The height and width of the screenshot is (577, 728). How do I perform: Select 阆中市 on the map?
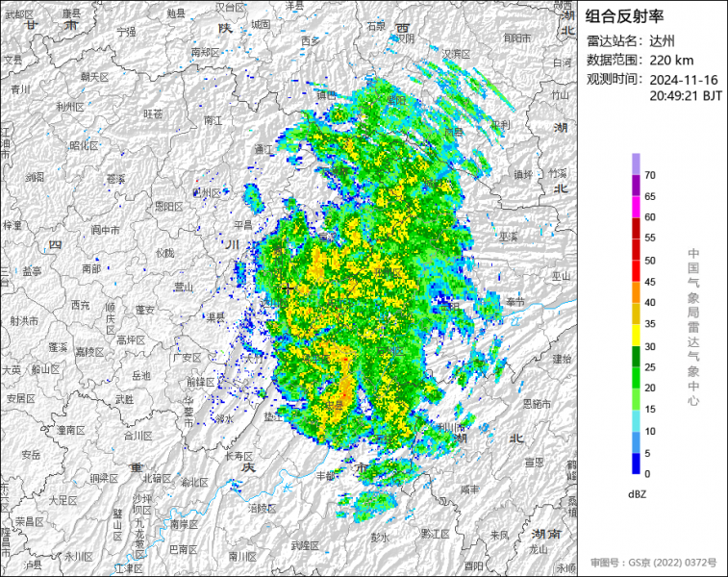pyautogui.click(x=105, y=230)
